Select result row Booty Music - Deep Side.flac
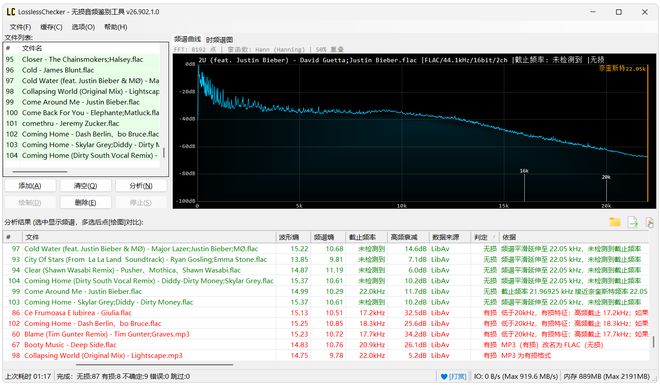Screen dimensions: 660x385 (327, 345)
